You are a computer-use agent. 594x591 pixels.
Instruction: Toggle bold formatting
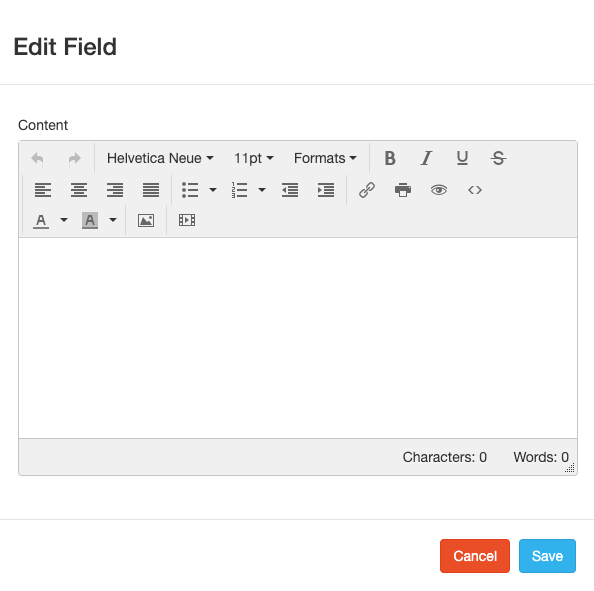click(390, 158)
